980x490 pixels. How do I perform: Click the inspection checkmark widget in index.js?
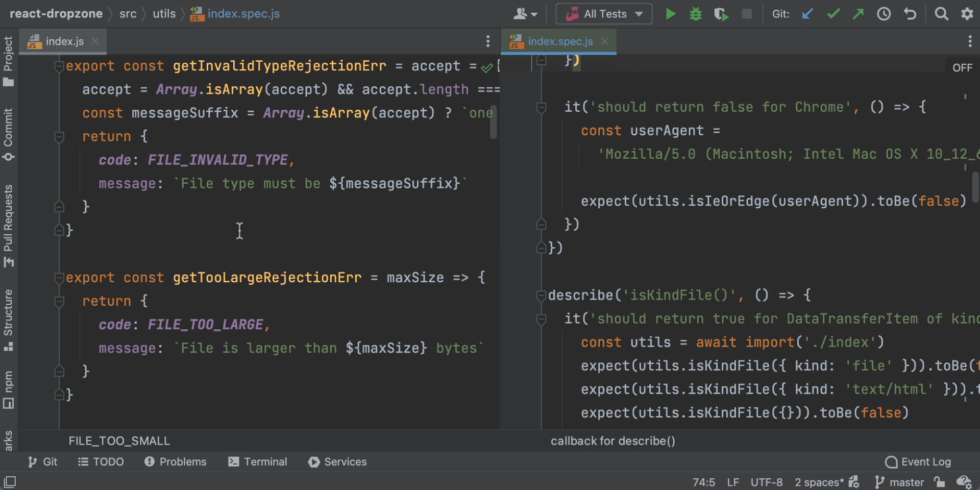tap(487, 67)
